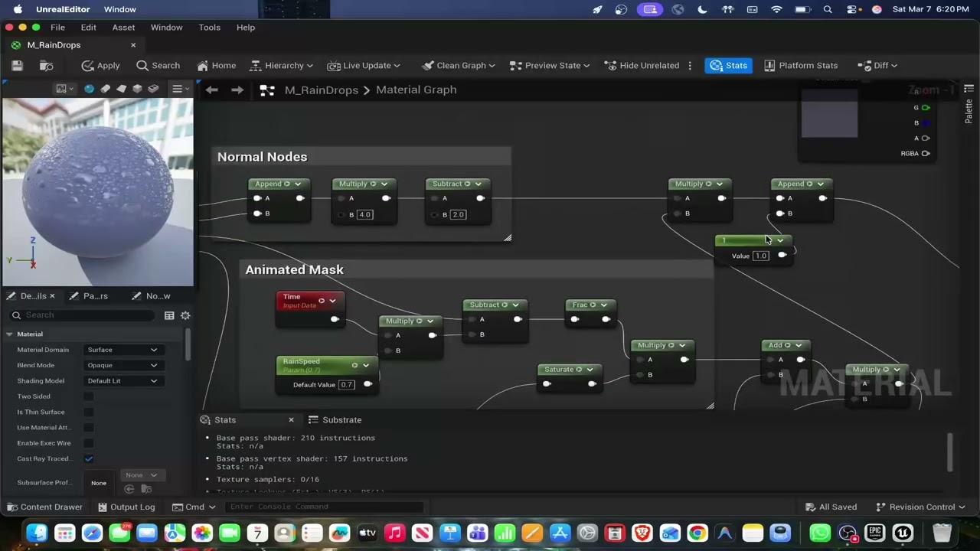Click the three-dot options next to Hide Unrelated
This screenshot has width=980, height=551.
click(690, 66)
